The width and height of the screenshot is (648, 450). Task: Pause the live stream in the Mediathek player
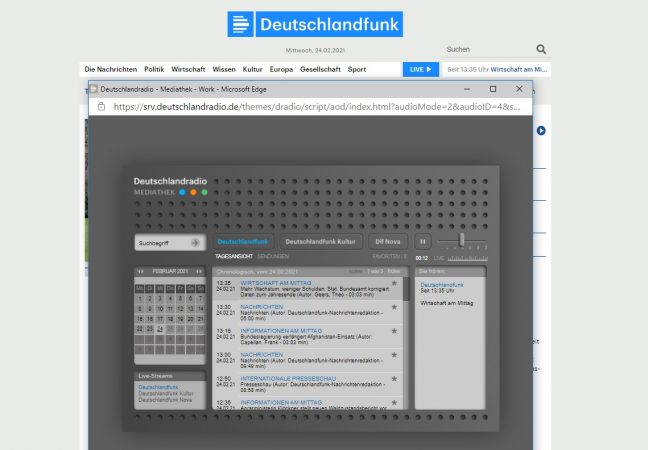[x=423, y=242]
